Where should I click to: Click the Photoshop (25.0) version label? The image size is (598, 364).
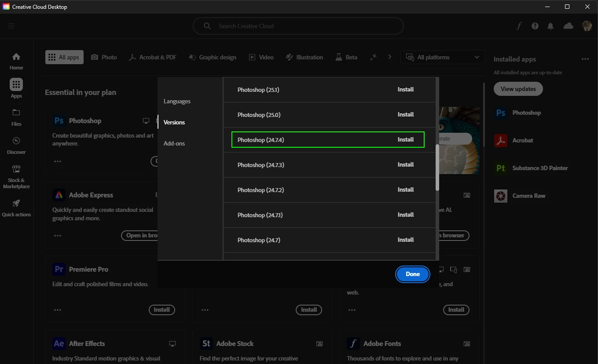click(x=259, y=115)
